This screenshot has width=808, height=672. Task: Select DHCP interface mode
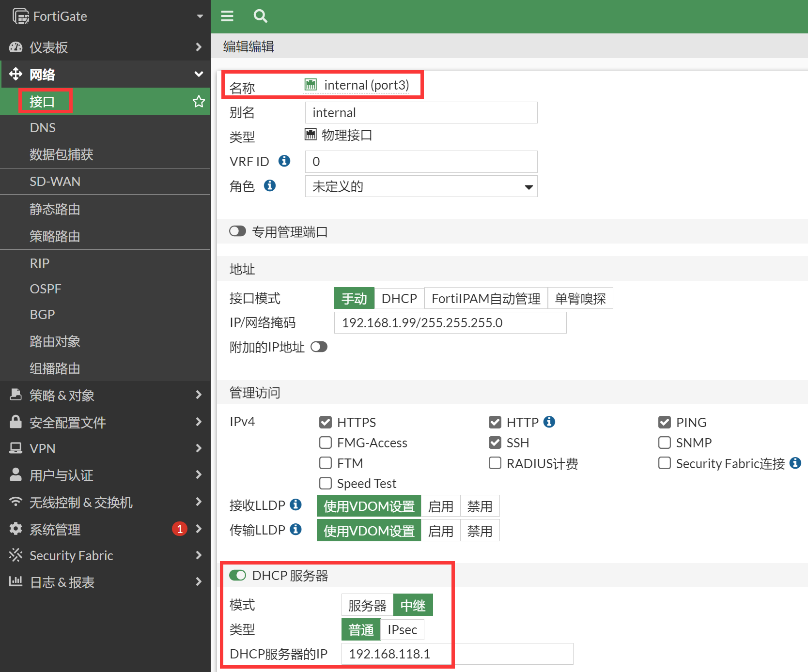pos(399,298)
